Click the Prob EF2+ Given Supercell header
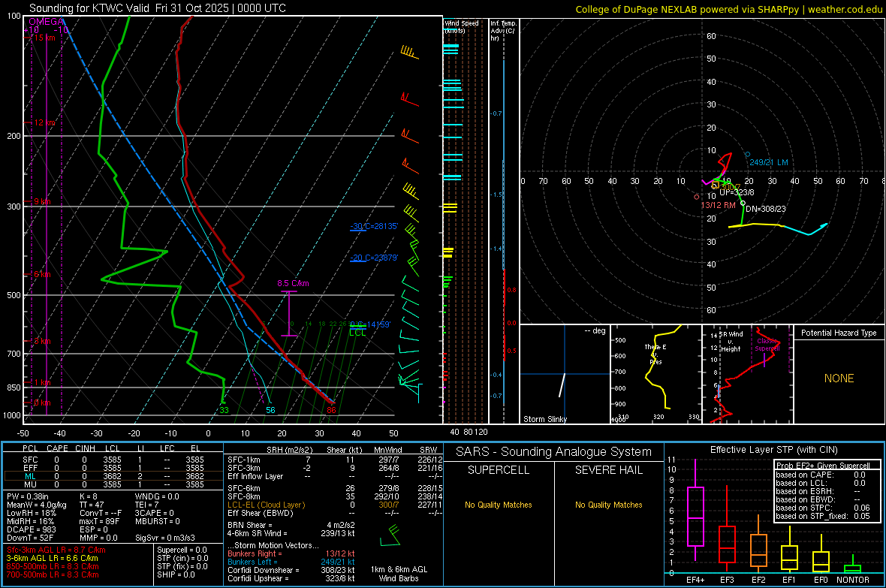Image resolution: width=886 pixels, height=588 pixels. [823, 466]
